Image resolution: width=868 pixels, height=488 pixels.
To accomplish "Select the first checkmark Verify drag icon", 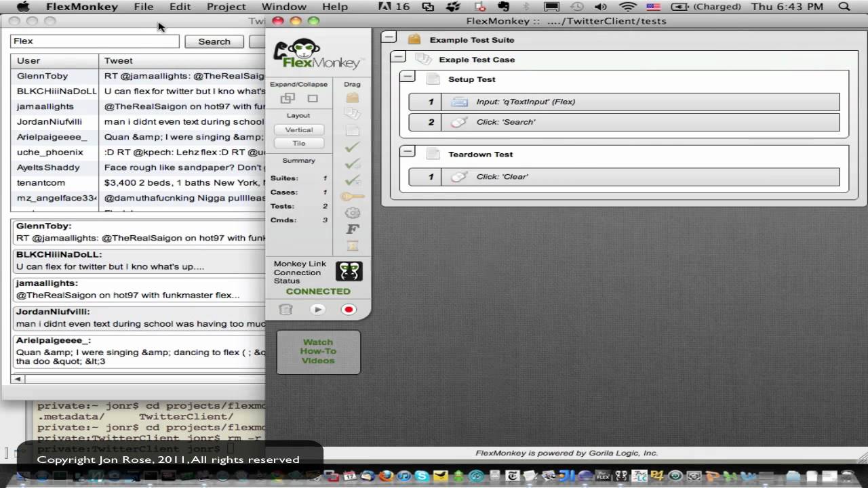I will [352, 147].
